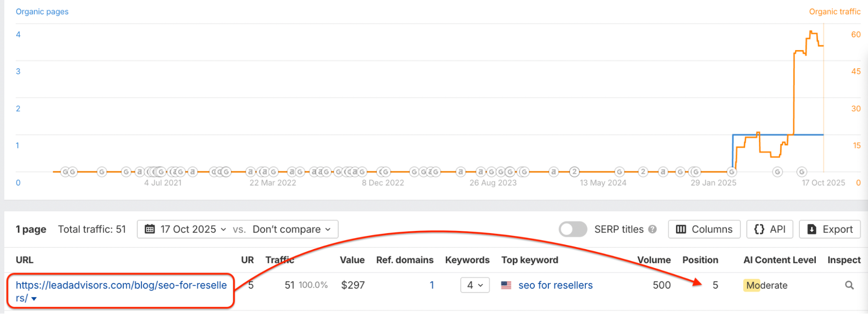Click the Inspect magnifier icon in the row
The height and width of the screenshot is (314, 868).
(849, 285)
